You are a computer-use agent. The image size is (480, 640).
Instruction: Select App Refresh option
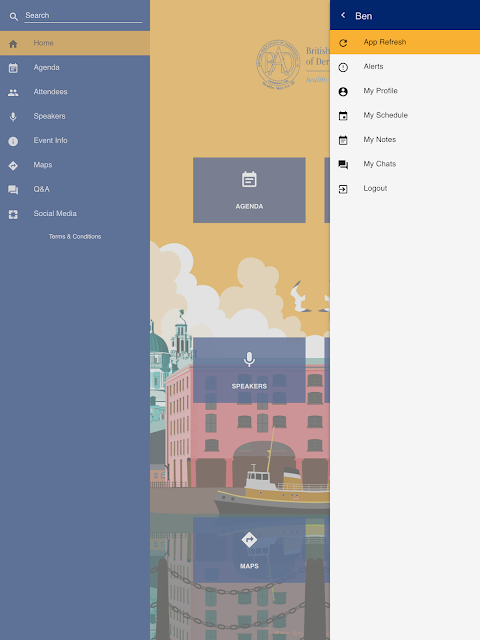(405, 42)
